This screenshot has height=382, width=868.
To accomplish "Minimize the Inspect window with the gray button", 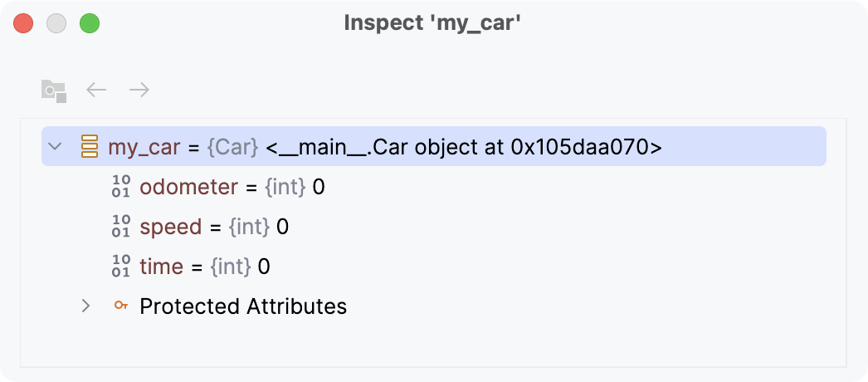I will (56, 24).
